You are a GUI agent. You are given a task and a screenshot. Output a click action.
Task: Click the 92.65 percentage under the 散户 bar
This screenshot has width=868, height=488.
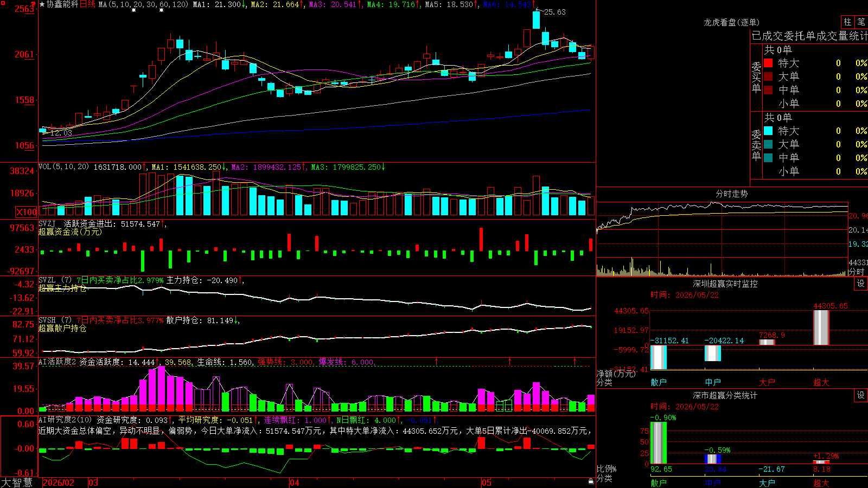661,469
